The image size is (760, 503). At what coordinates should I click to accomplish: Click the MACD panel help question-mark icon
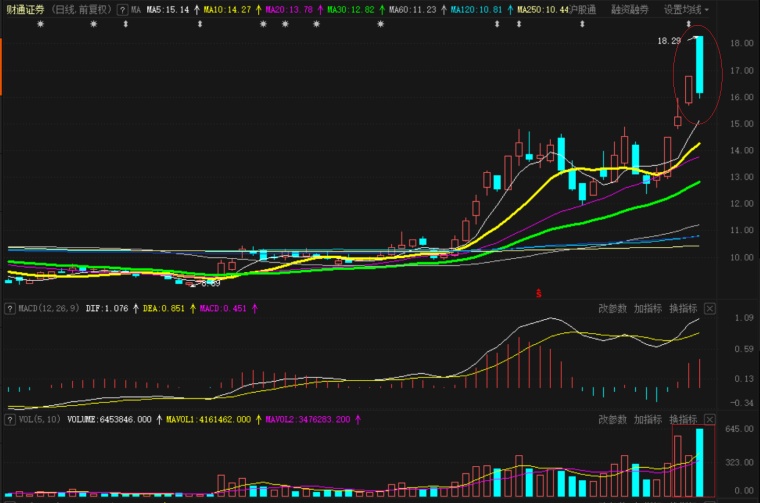[x=10, y=309]
